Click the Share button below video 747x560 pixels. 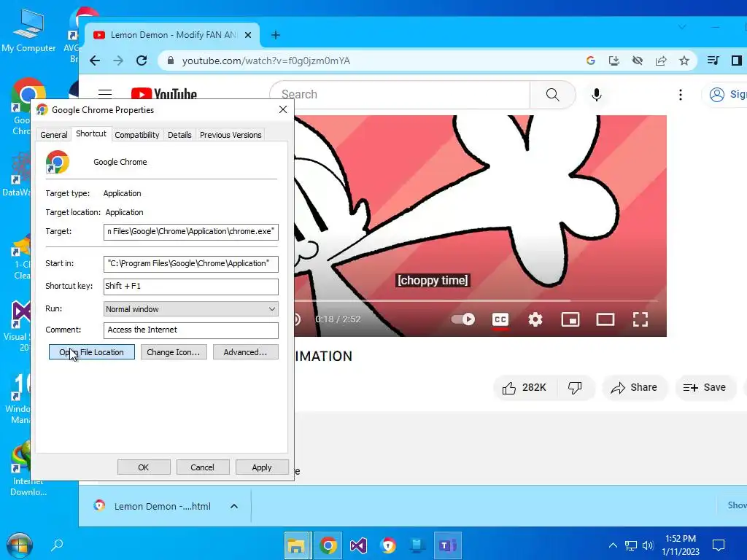634,388
